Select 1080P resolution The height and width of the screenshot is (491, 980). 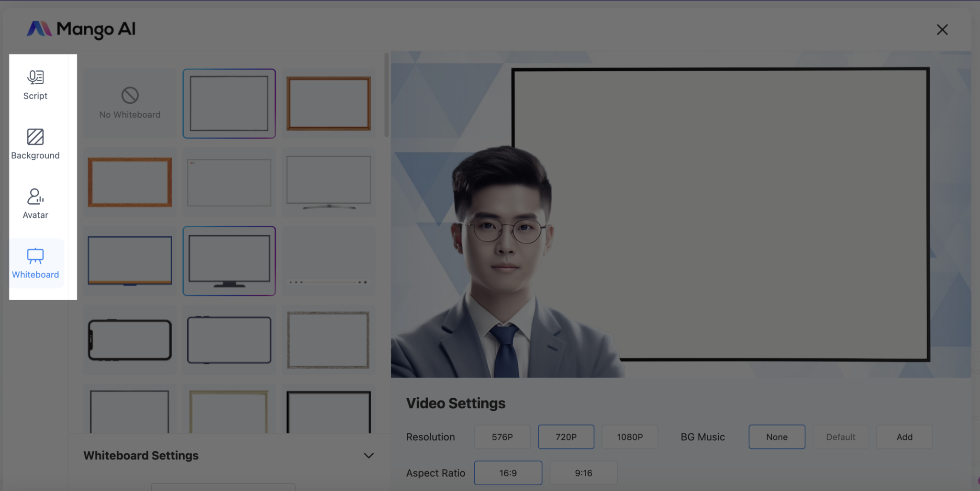coord(629,436)
